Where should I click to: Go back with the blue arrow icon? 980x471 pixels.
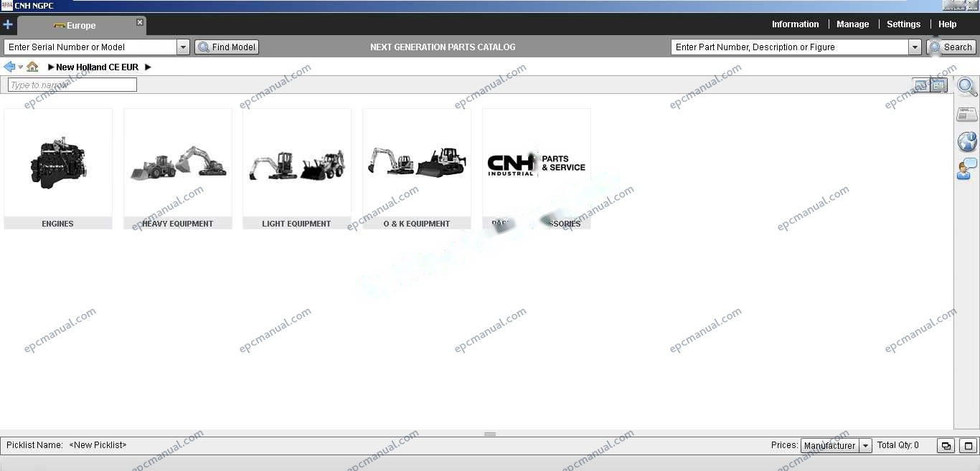pos(9,67)
